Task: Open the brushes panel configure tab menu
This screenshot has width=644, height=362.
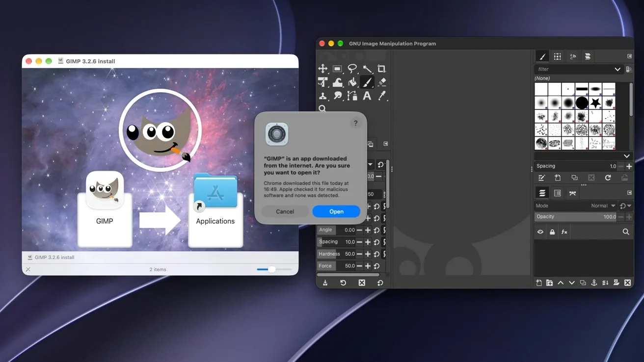Action: pos(629,56)
